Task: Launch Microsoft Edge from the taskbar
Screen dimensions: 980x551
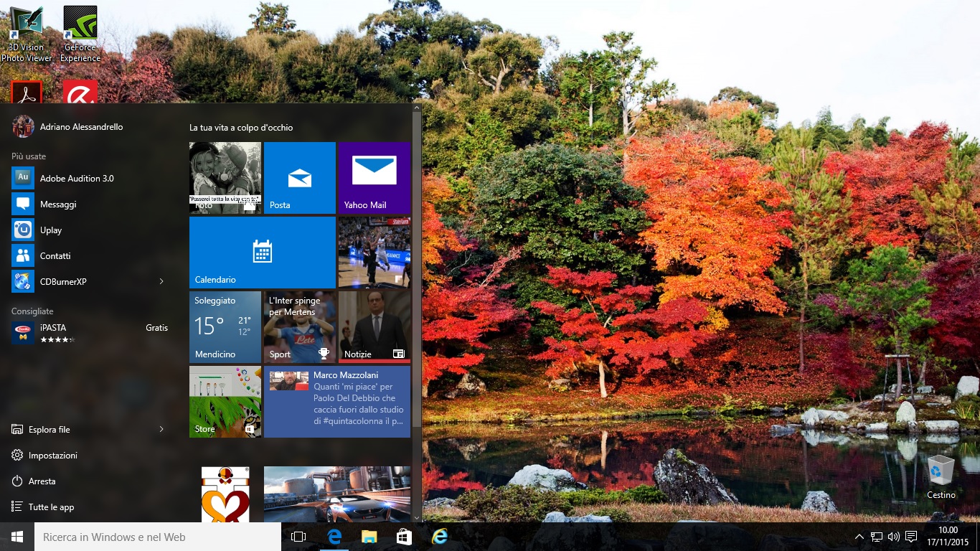Action: [x=334, y=537]
